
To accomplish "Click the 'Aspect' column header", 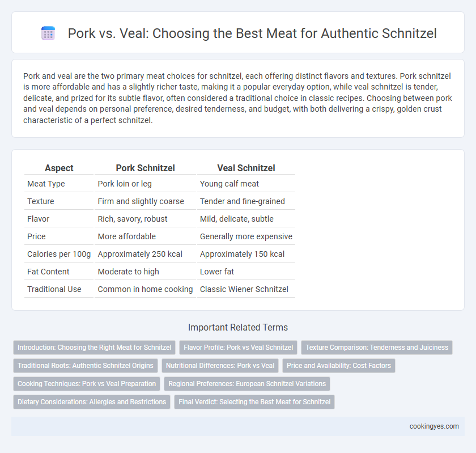I will (x=59, y=168).
